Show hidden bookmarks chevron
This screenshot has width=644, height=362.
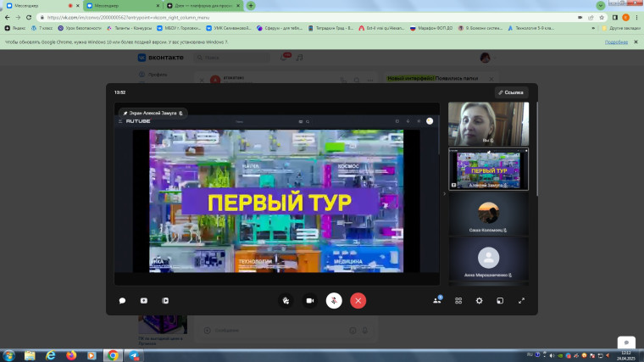coord(593,28)
